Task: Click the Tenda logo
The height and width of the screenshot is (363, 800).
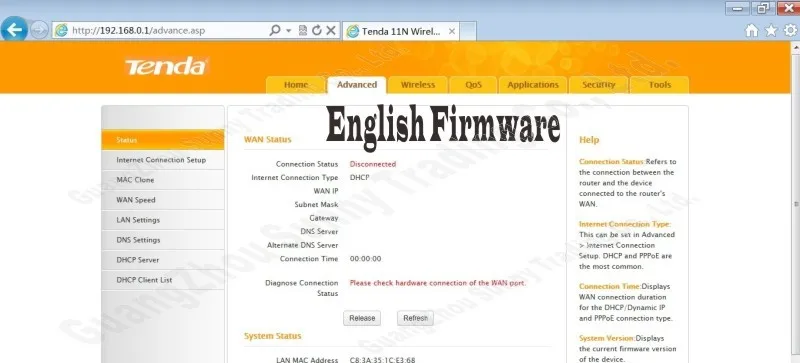Action: coord(166,66)
